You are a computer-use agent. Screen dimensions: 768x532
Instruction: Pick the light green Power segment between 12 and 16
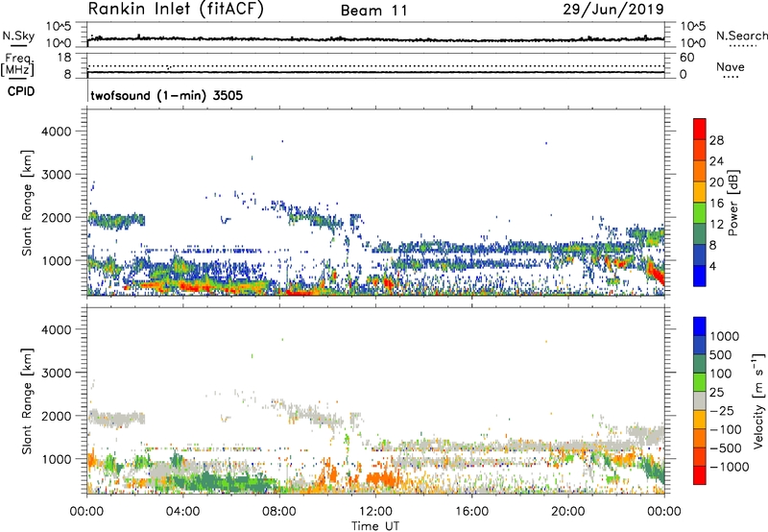point(700,212)
